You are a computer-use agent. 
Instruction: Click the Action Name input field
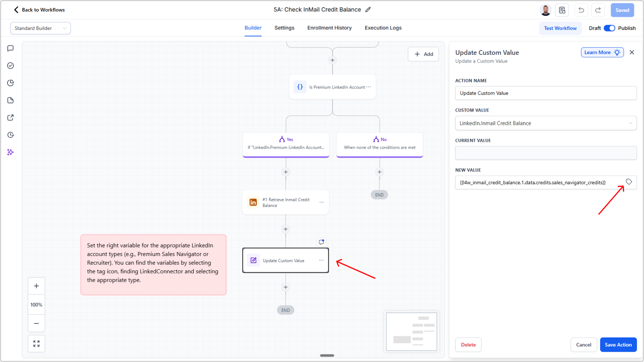[x=546, y=93]
